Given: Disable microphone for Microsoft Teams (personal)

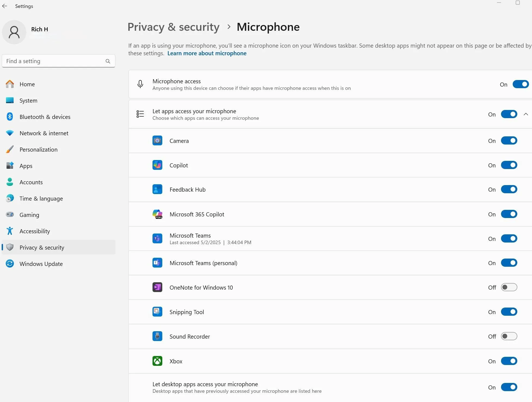Looking at the screenshot, I should pyautogui.click(x=509, y=263).
